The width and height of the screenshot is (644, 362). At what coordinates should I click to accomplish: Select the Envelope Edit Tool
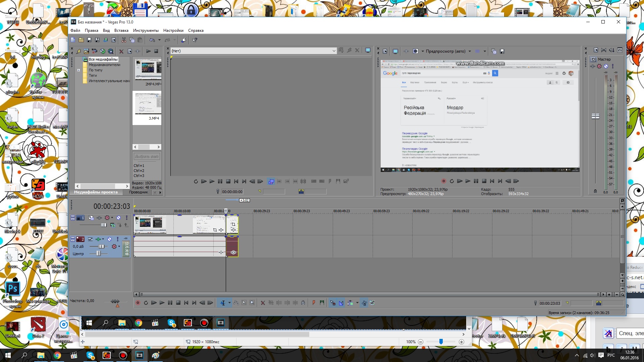[x=236, y=303]
